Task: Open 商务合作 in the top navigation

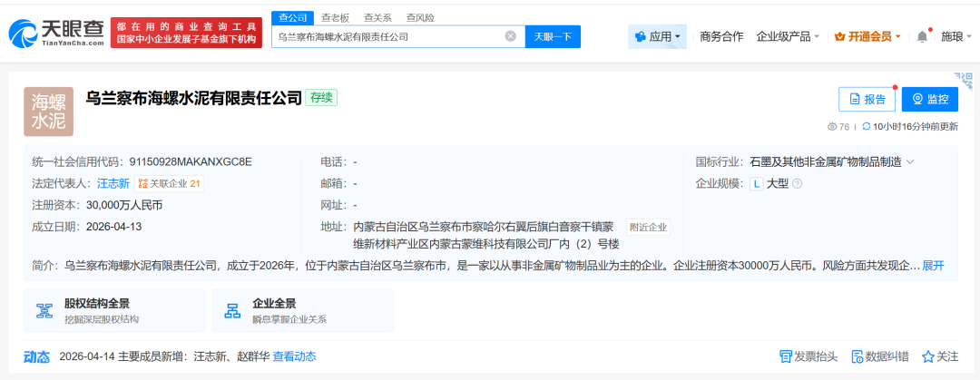Action: [721, 37]
